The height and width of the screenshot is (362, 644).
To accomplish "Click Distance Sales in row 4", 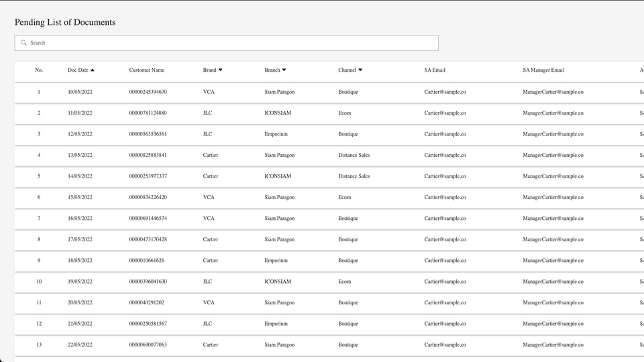I will tap(354, 155).
